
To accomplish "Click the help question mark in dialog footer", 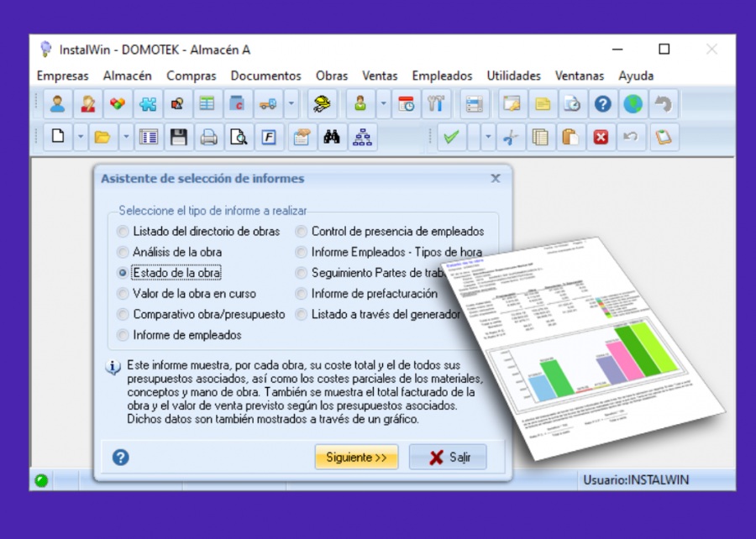I will coord(120,457).
